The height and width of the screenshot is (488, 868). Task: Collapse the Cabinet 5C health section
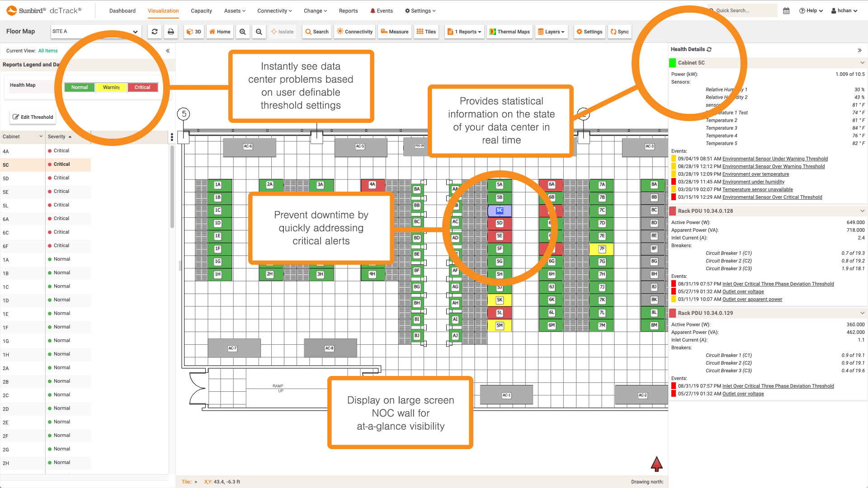click(x=862, y=62)
